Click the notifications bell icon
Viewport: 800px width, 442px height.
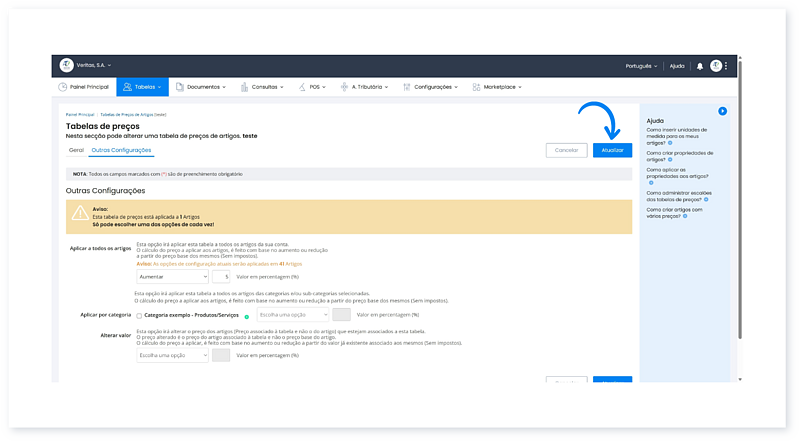[x=700, y=66]
